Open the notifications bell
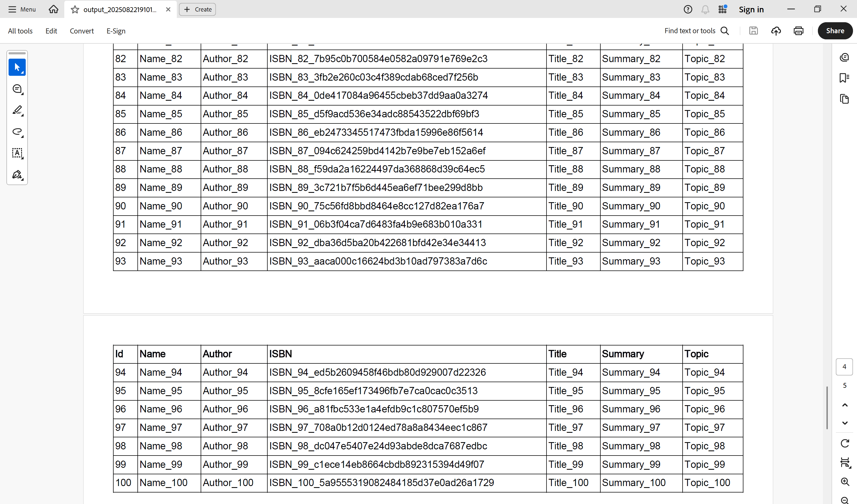 [705, 10]
